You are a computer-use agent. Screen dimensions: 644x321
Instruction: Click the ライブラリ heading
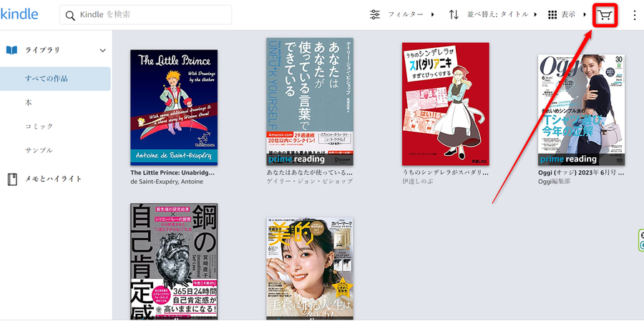pos(42,50)
